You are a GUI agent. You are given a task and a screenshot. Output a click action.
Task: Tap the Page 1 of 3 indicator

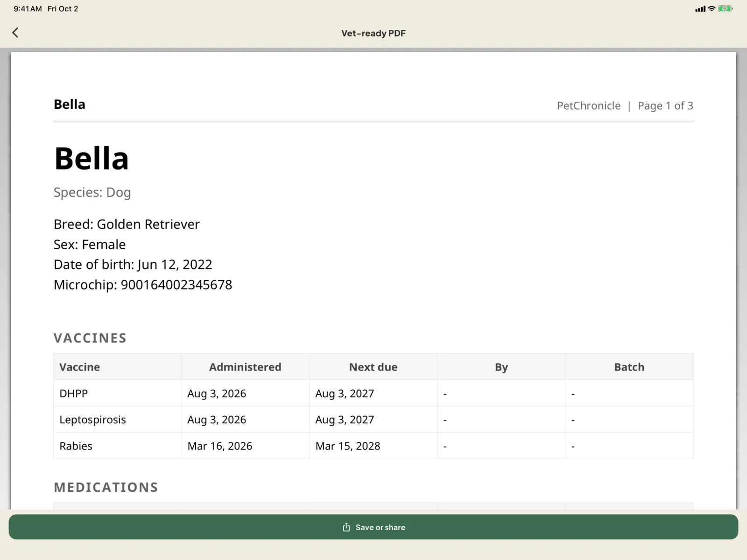pos(665,105)
